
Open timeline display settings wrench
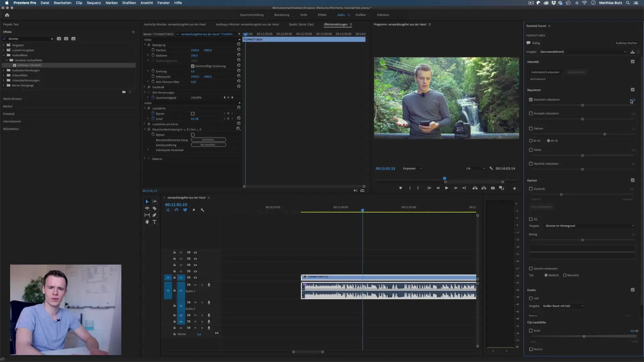click(x=202, y=210)
